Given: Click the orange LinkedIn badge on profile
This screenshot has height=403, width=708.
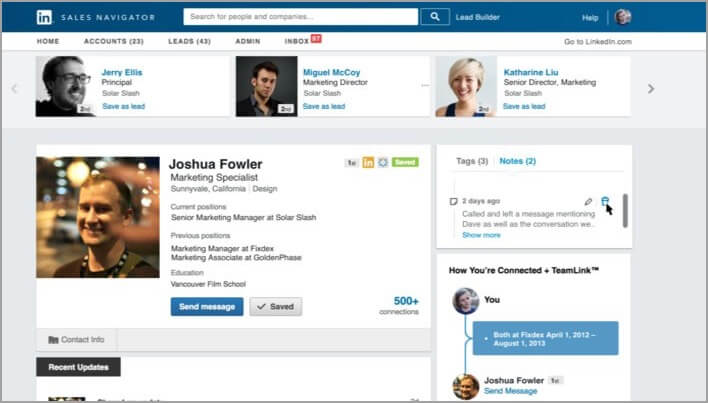Looking at the screenshot, I should (x=368, y=162).
